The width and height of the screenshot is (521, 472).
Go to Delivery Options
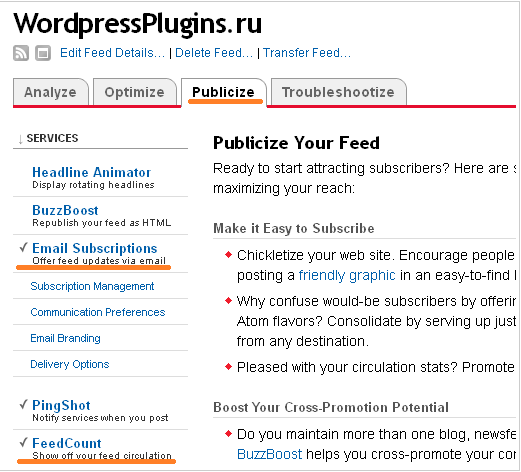point(70,364)
